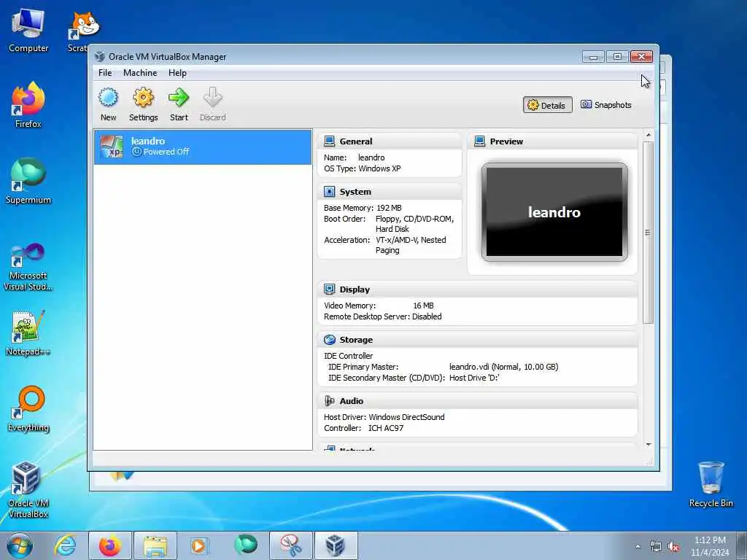Click 'Powered Off' status under leandro
This screenshot has width=747, height=560.
(x=166, y=152)
